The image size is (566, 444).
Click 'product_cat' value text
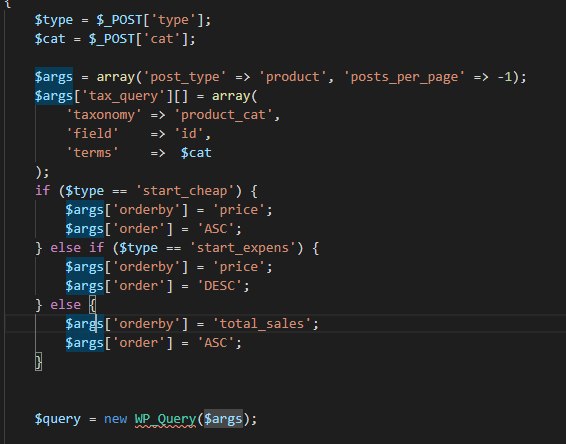pos(223,115)
